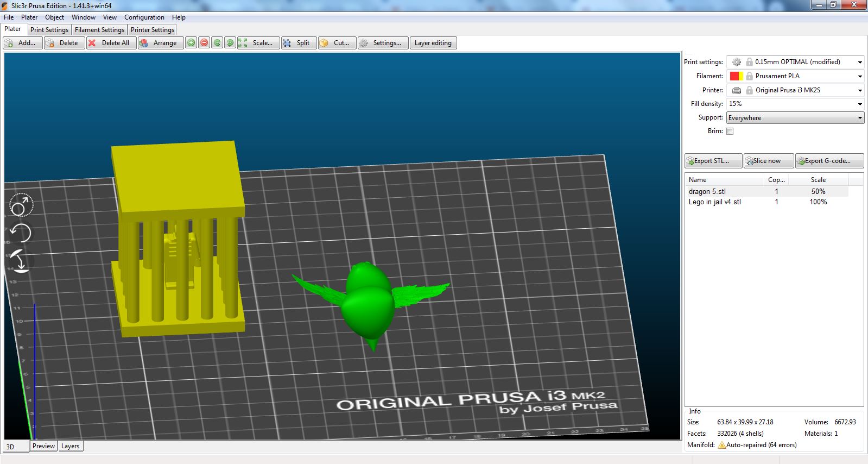The height and width of the screenshot is (464, 868).
Task: Click Auto-repaired (64 errors) text
Action: pos(761,445)
